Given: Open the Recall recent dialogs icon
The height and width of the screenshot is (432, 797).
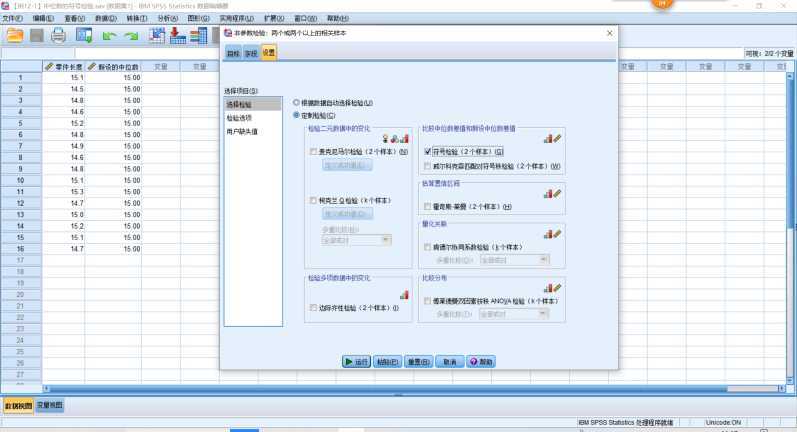Looking at the screenshot, I should 84,36.
